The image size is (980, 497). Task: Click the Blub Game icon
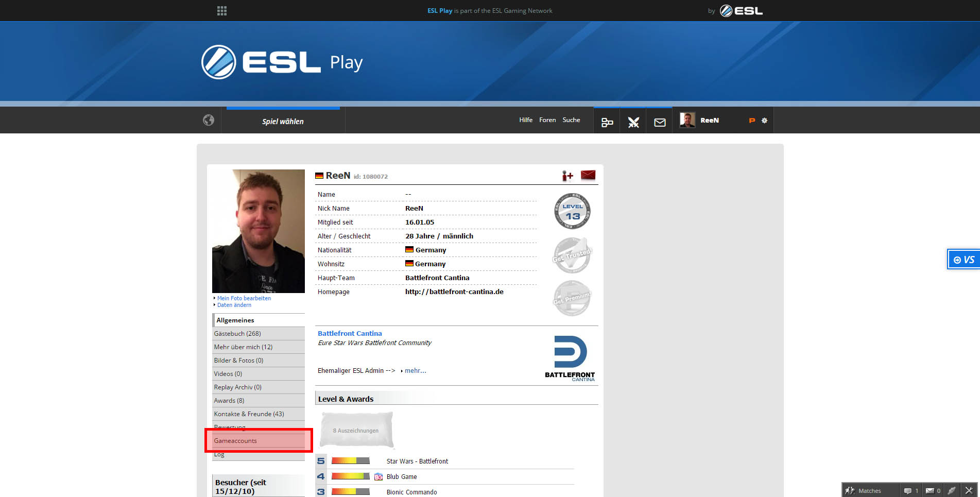(x=379, y=477)
